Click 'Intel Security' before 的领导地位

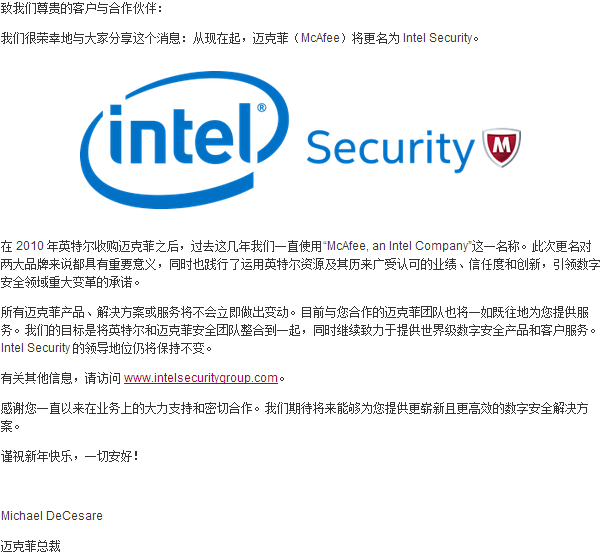coord(35,348)
